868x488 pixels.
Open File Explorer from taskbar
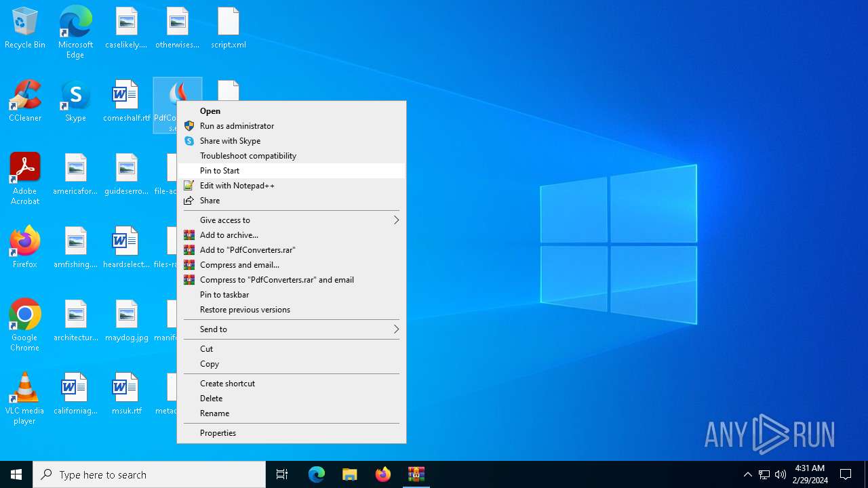coord(350,474)
